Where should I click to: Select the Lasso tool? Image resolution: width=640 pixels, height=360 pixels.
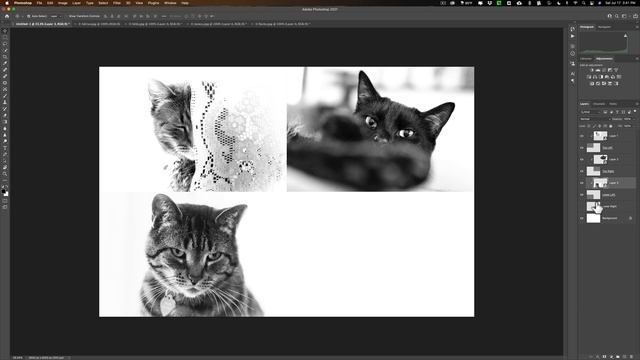5,44
